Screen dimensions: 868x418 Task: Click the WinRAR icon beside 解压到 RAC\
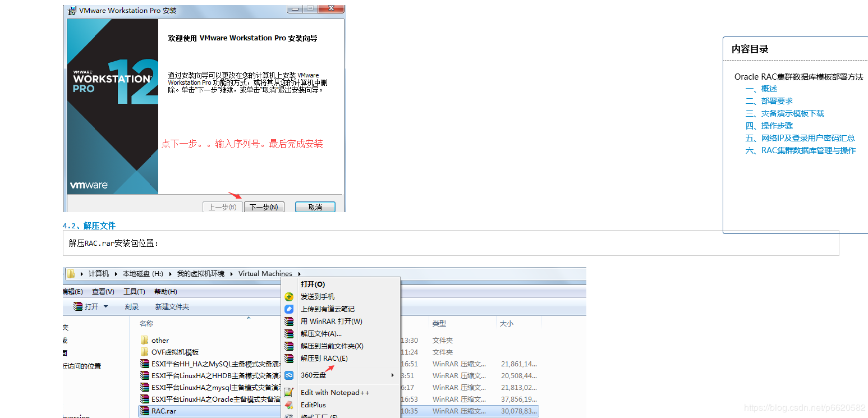point(289,359)
